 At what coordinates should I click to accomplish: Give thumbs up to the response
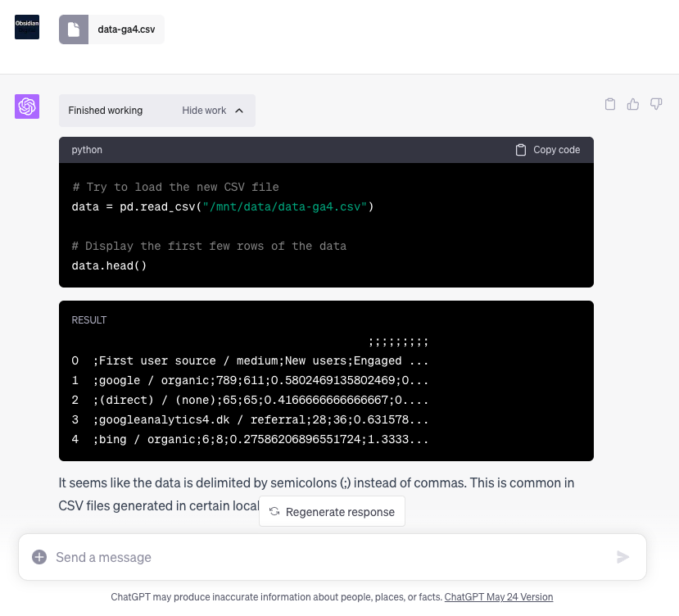tap(632, 104)
